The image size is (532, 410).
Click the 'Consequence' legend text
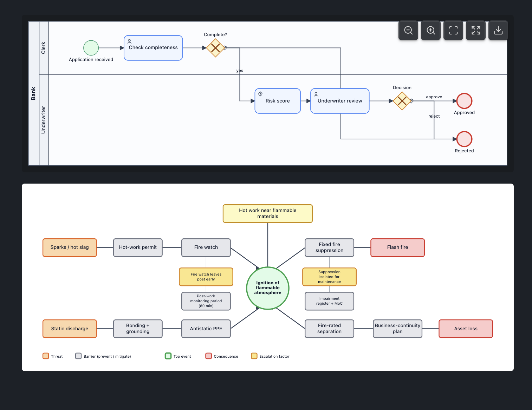[x=226, y=356]
